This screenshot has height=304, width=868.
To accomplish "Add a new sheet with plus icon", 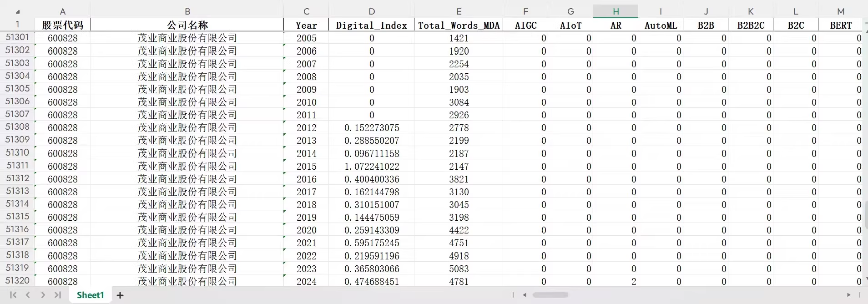I will (x=120, y=295).
